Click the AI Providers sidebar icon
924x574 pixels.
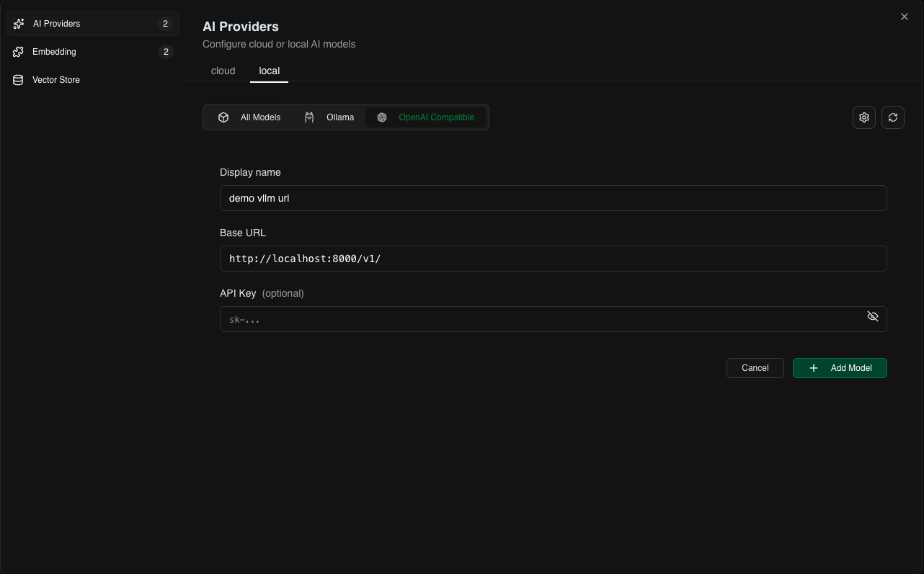[17, 23]
